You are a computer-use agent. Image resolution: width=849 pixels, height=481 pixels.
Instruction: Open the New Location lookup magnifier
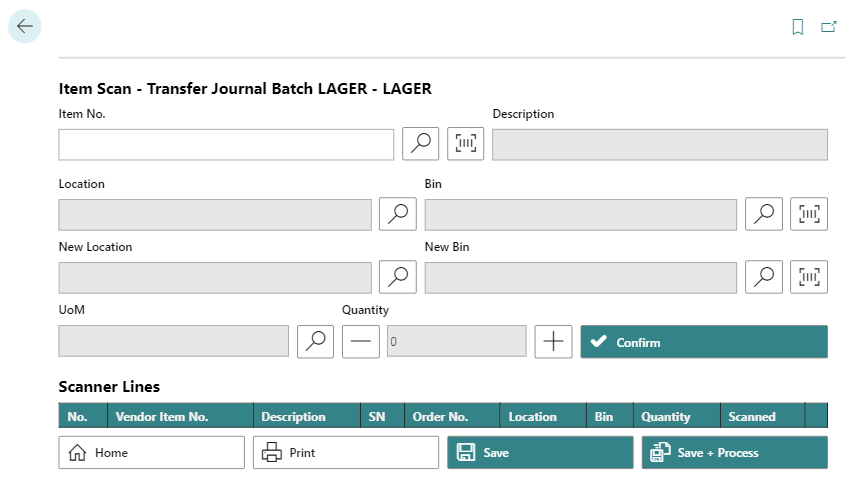click(x=398, y=277)
